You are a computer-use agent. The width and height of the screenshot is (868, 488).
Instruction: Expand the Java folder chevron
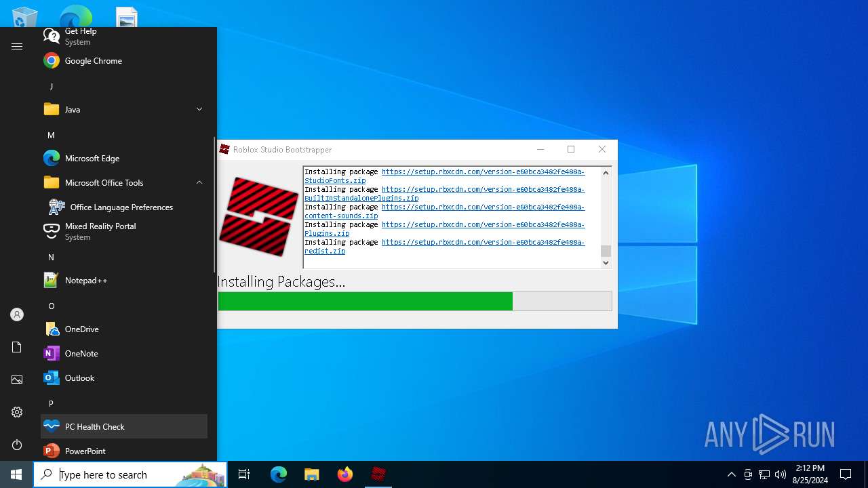(199, 109)
